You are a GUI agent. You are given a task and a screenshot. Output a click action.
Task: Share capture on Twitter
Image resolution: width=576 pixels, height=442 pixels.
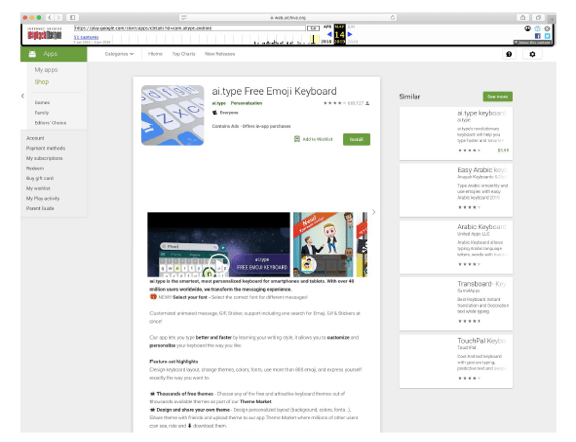click(547, 36)
